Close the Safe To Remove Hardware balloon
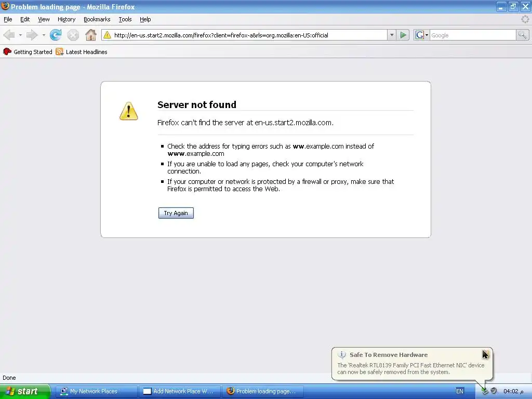The width and height of the screenshot is (532, 399). coord(486,354)
